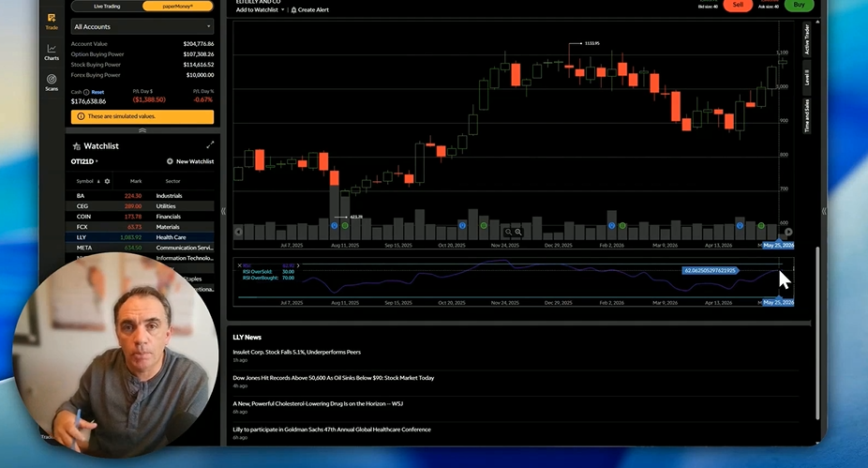
Task: Open the Level II side tab
Action: [x=806, y=77]
